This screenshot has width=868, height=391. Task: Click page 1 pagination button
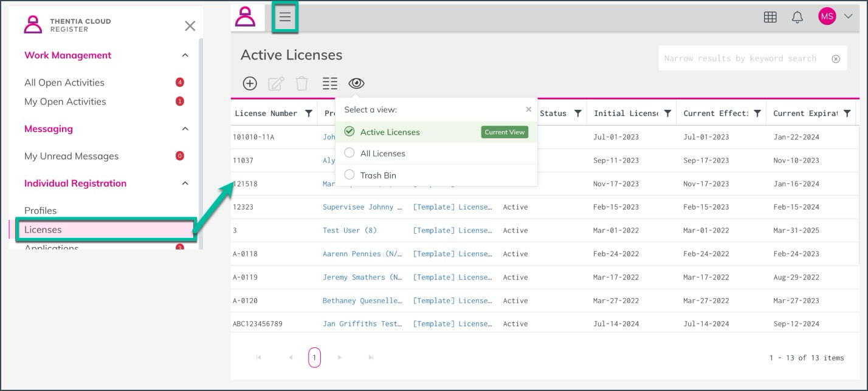click(x=314, y=358)
